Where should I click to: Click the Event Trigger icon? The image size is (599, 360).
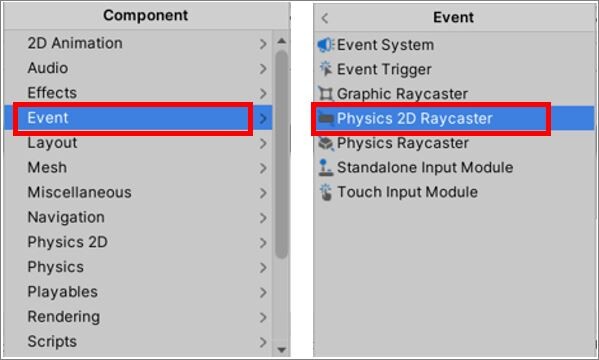coord(326,69)
